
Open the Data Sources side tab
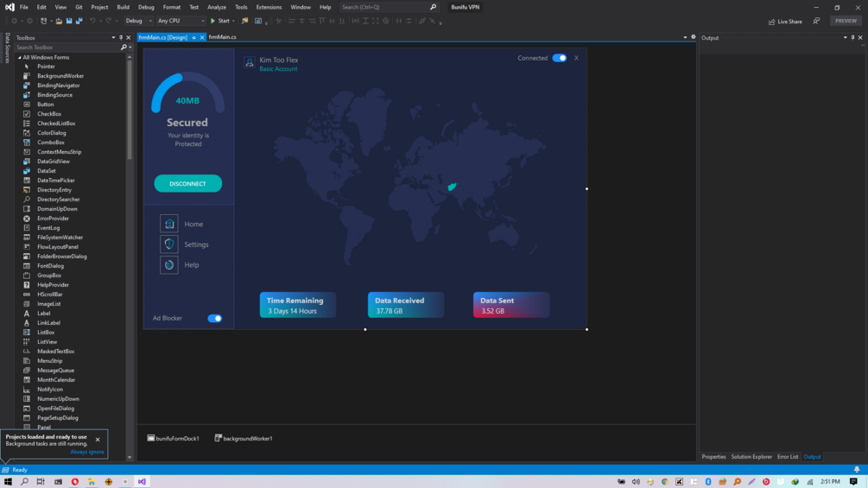tap(7, 48)
